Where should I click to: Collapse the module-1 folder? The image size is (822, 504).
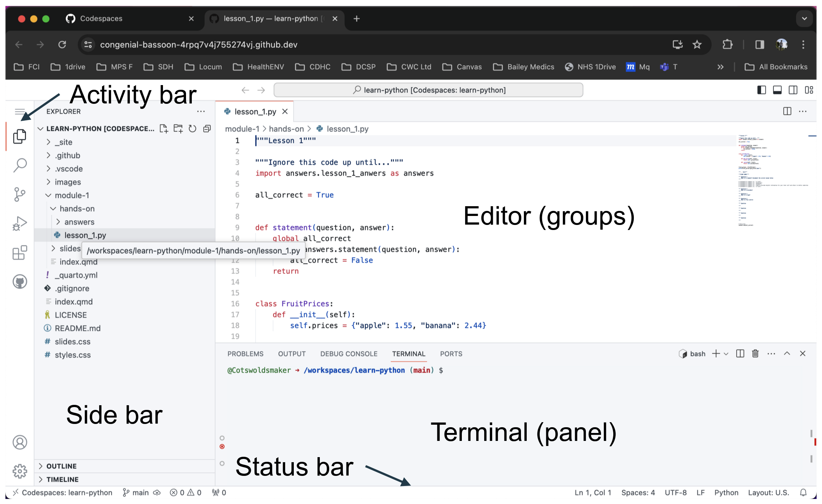click(72, 195)
